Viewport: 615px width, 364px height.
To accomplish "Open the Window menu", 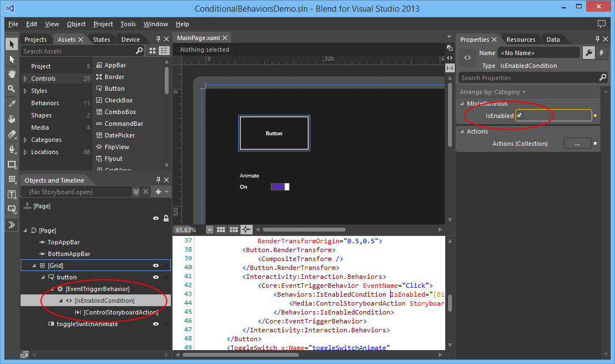I will [156, 24].
